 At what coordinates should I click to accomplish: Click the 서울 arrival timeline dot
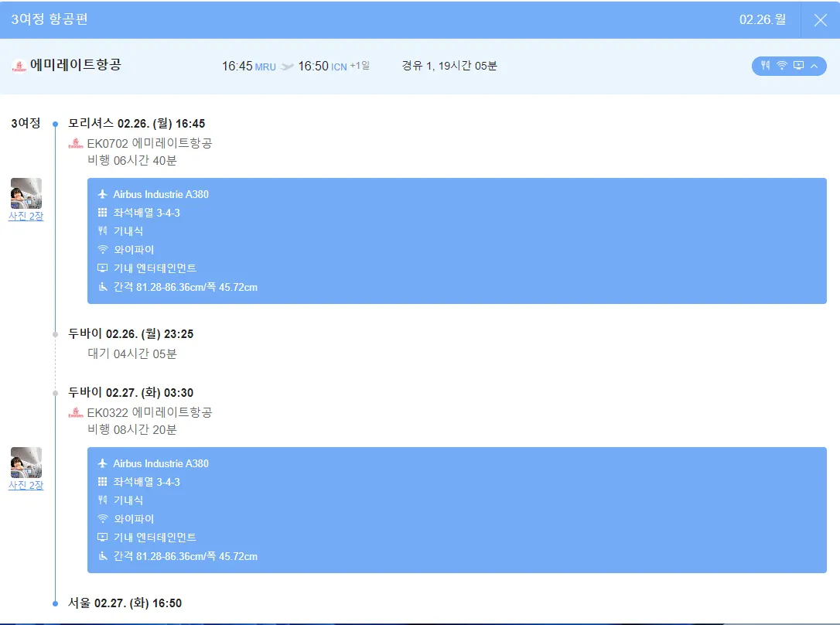click(x=55, y=603)
